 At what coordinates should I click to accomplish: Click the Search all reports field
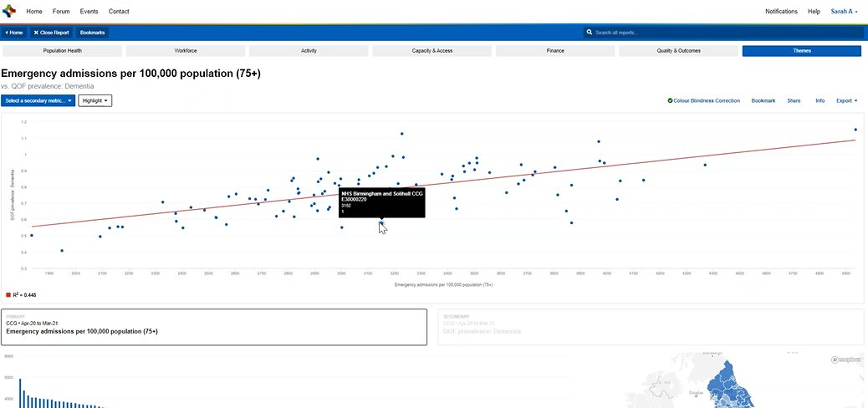[x=723, y=33]
